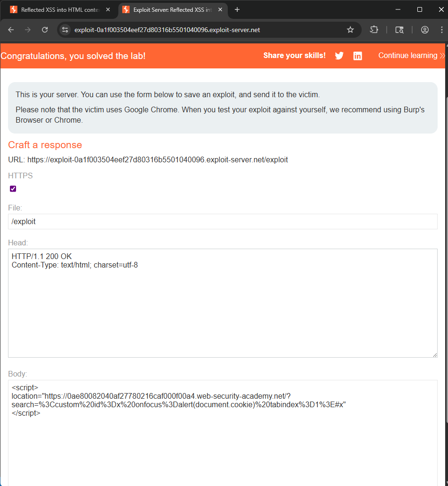The image size is (448, 486).
Task: Click the Share your skills! text
Action: [x=294, y=56]
